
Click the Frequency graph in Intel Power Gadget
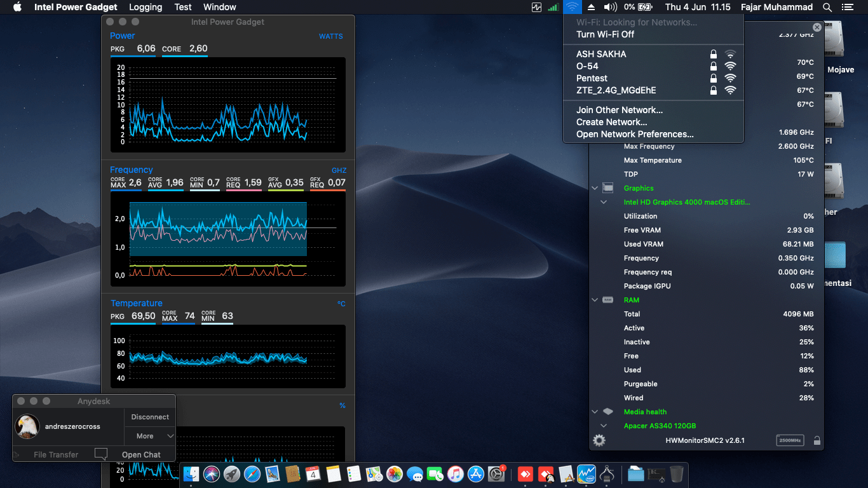pos(229,238)
